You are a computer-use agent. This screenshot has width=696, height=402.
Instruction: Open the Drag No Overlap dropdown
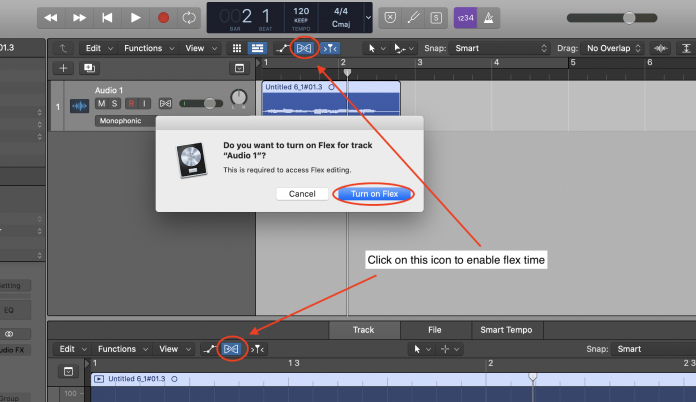click(613, 48)
